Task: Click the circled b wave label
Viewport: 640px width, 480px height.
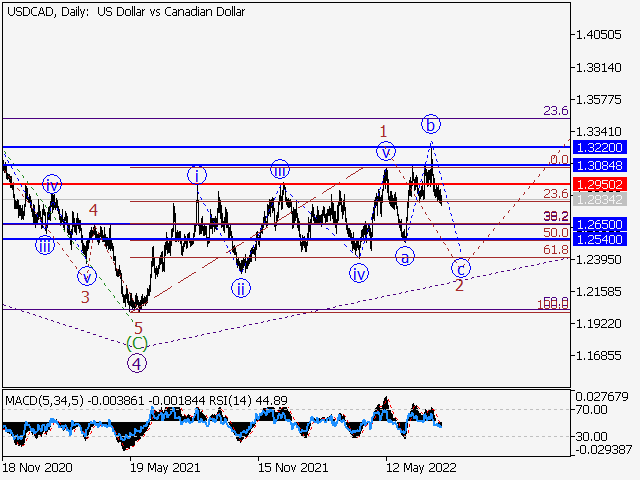Action: pos(430,124)
